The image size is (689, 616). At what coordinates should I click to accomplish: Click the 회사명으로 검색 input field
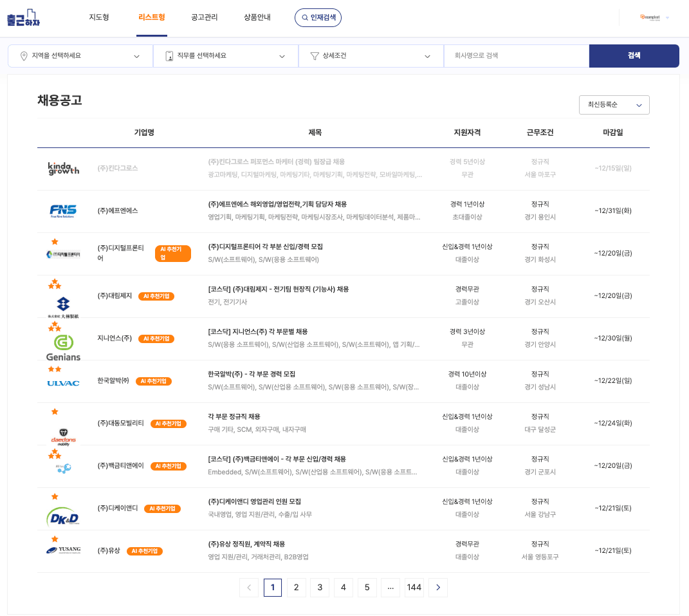(x=517, y=56)
